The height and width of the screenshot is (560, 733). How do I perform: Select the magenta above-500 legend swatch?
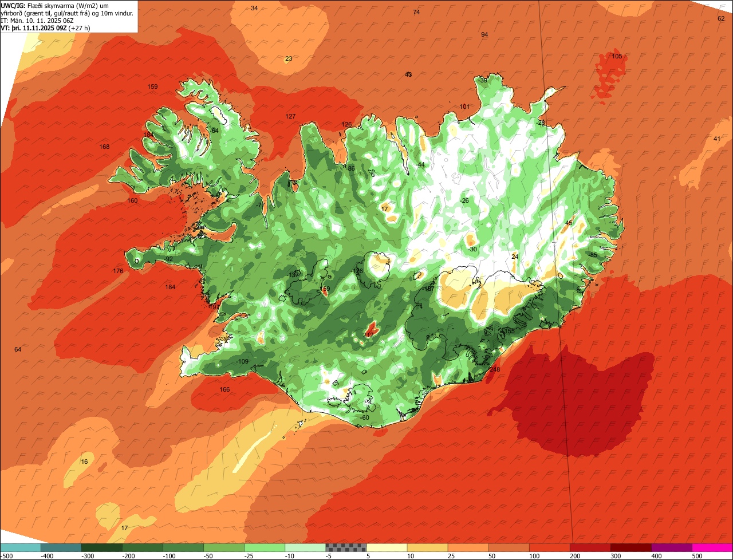[712, 547]
